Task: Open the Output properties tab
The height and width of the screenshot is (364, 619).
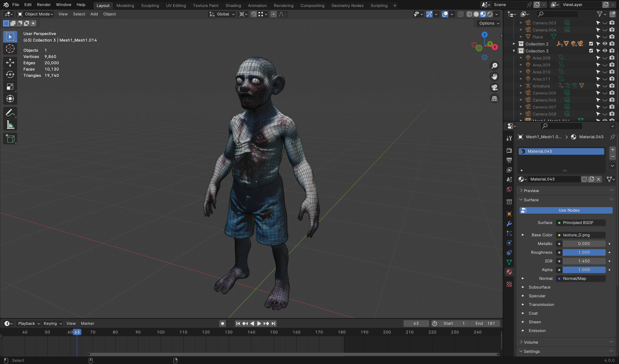Action: tap(509, 160)
